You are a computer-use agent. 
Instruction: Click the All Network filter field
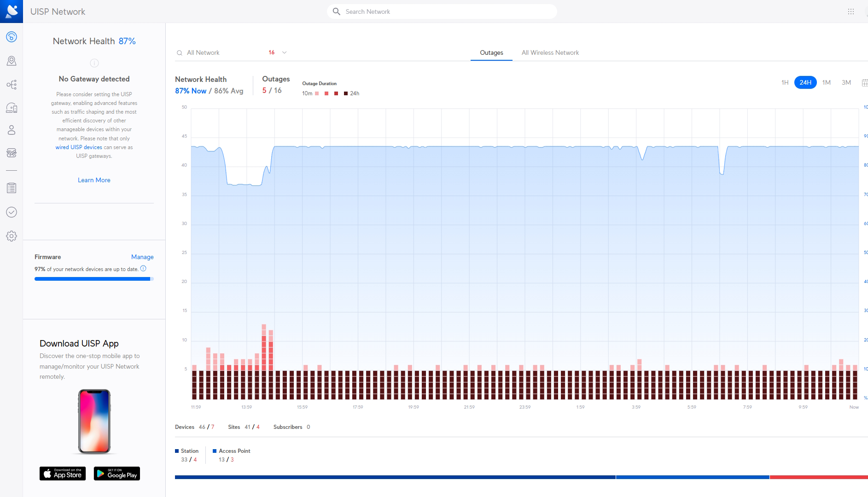click(x=232, y=52)
